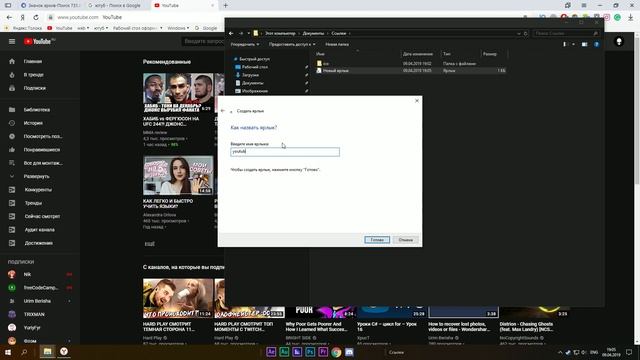The height and width of the screenshot is (360, 640).
Task: Open Hard Play Тёмная сторона video thumbnail
Action: tap(178, 298)
